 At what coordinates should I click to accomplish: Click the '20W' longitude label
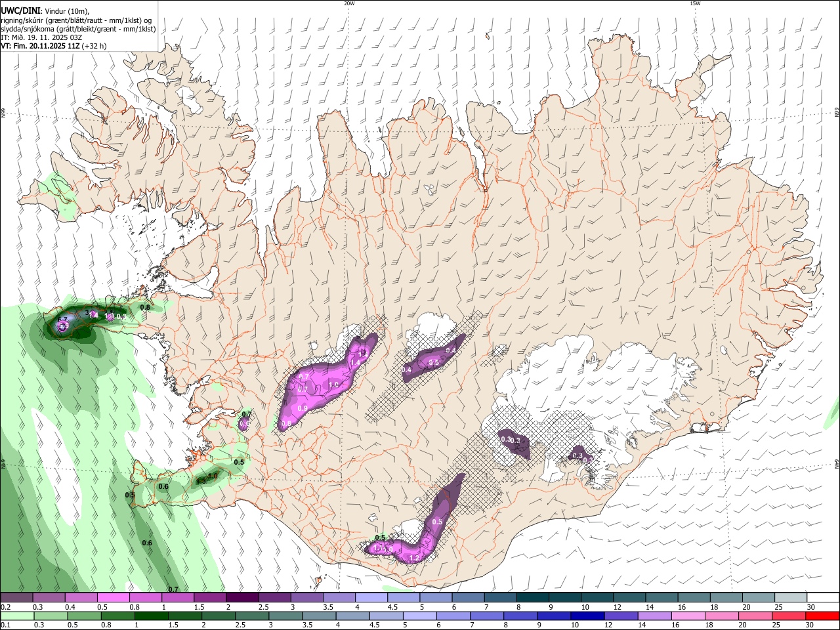pos(349,3)
